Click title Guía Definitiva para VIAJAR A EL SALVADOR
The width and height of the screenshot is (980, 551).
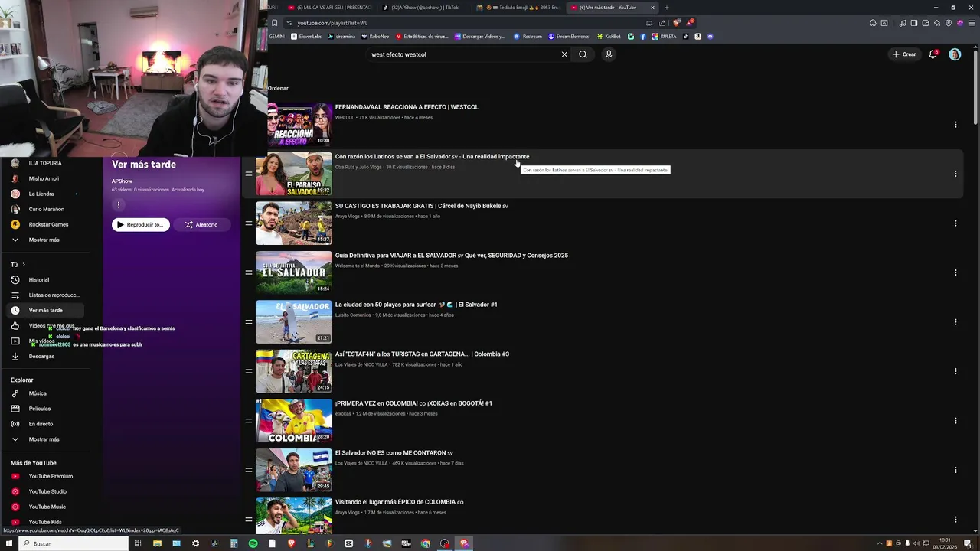[452, 256]
